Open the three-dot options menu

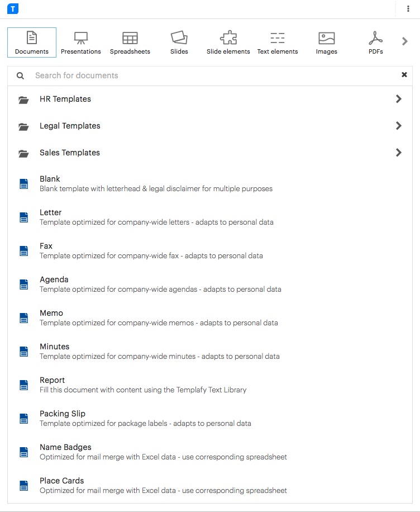[x=408, y=9]
